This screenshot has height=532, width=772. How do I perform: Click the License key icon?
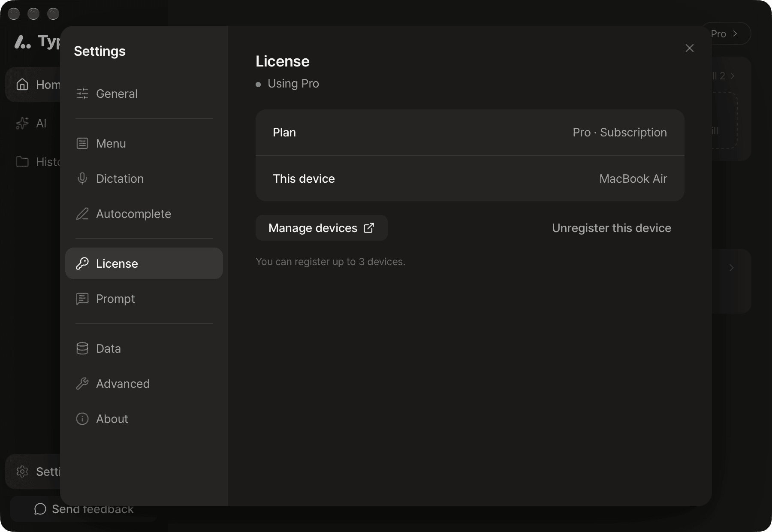pyautogui.click(x=82, y=263)
